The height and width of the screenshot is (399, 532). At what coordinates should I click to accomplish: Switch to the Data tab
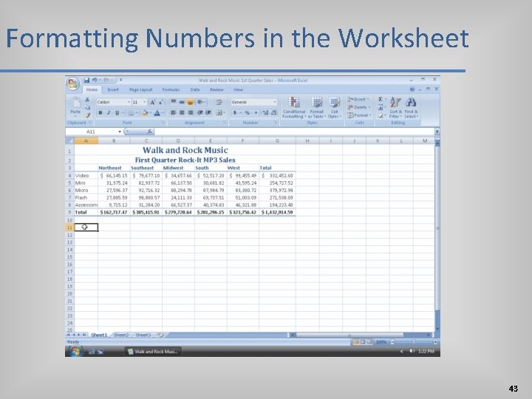coord(195,89)
